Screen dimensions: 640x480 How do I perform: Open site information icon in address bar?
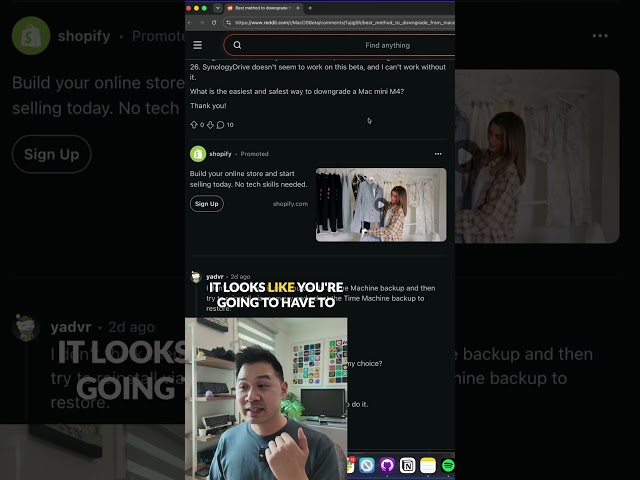pyautogui.click(x=229, y=22)
